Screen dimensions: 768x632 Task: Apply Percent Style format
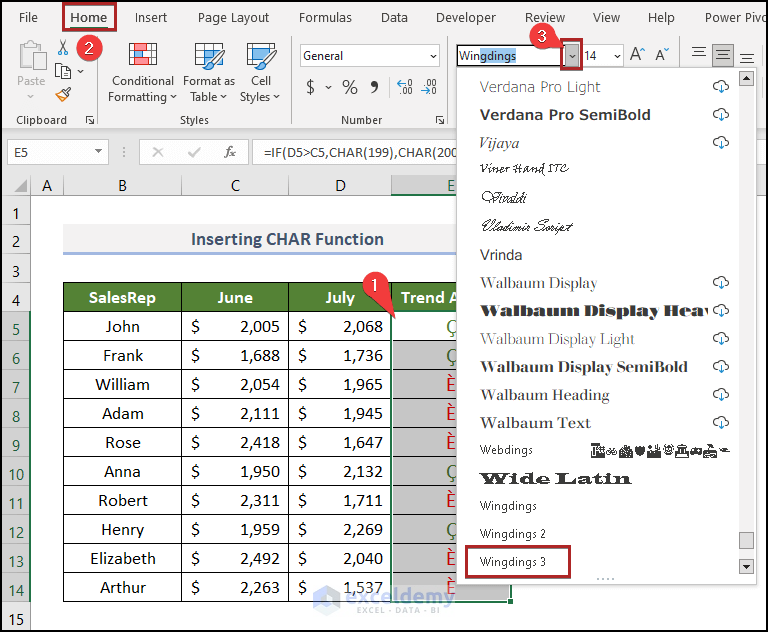pos(350,88)
